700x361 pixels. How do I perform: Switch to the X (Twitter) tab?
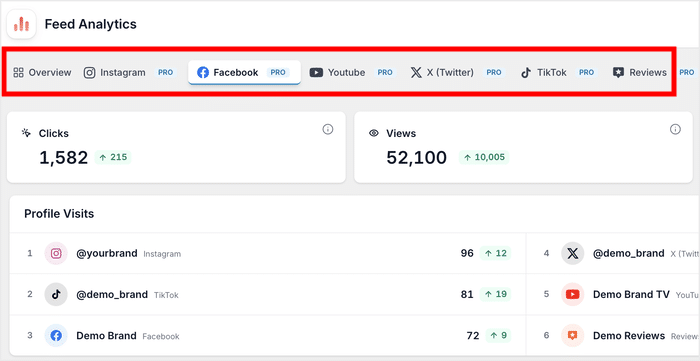click(x=458, y=72)
